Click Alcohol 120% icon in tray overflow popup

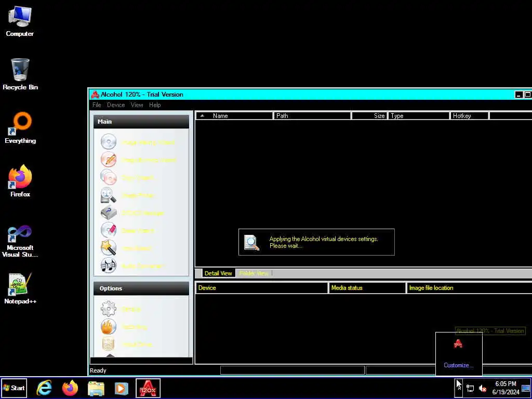[x=458, y=344]
